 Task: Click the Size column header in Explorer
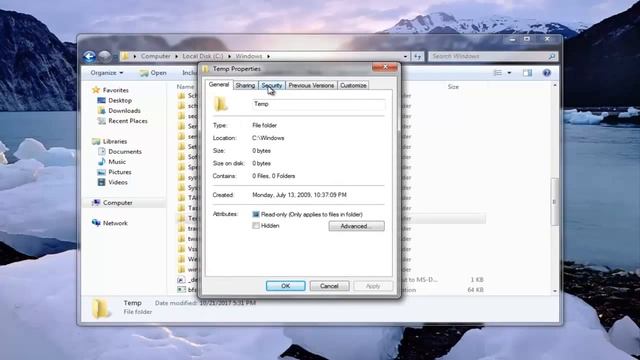click(453, 87)
